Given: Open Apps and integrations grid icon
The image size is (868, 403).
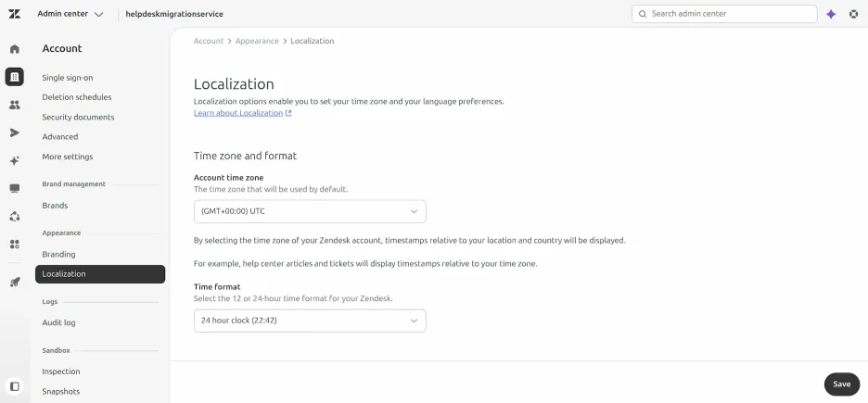Looking at the screenshot, I should (15, 244).
